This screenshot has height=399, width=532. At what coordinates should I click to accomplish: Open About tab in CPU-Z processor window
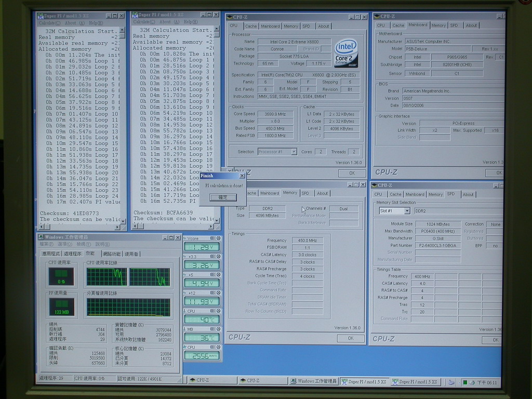pyautogui.click(x=323, y=26)
